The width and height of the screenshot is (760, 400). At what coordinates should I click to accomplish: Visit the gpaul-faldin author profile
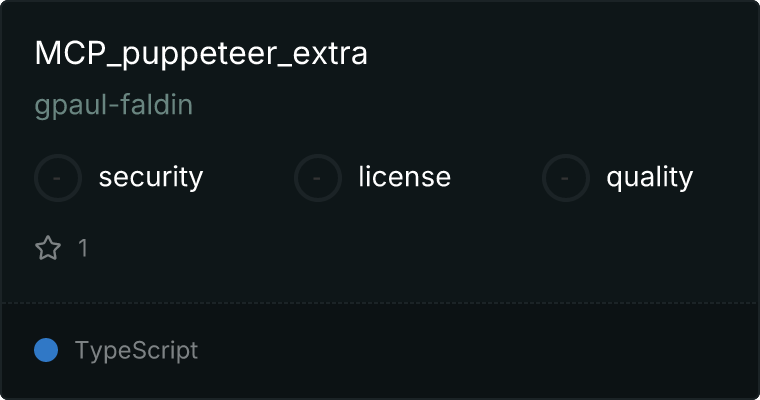114,105
